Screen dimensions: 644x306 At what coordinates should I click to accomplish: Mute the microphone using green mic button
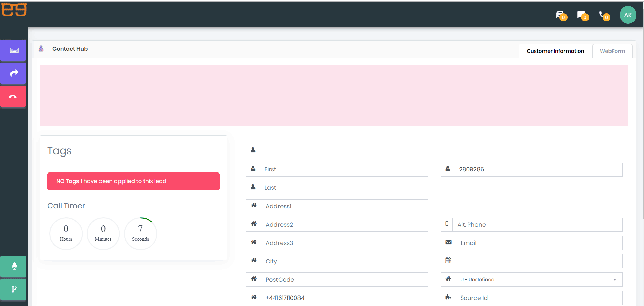[x=14, y=266]
